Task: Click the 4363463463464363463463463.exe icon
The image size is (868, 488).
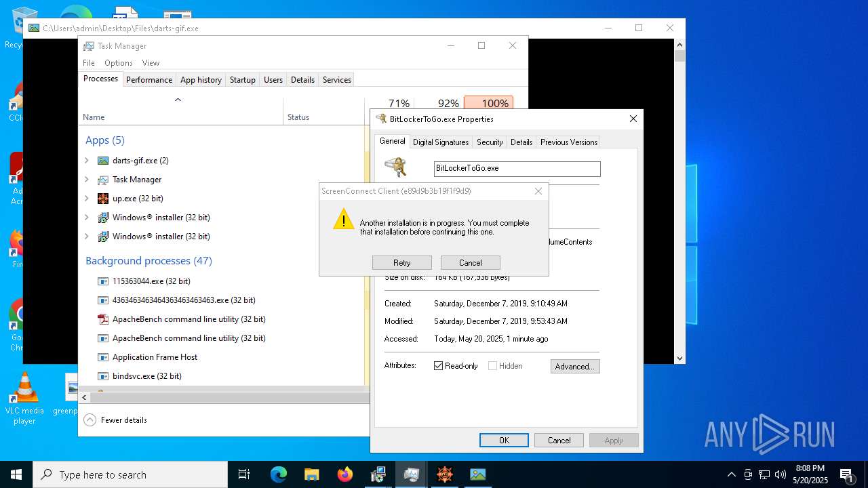Action: point(103,300)
